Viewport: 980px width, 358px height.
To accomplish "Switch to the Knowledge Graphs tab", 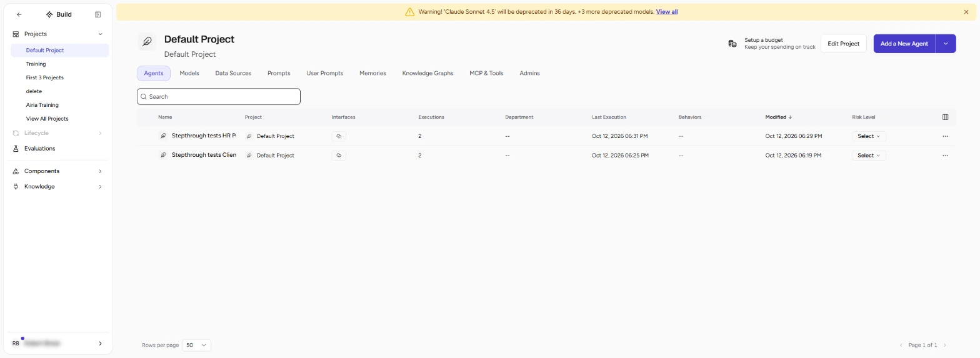I will (x=427, y=73).
